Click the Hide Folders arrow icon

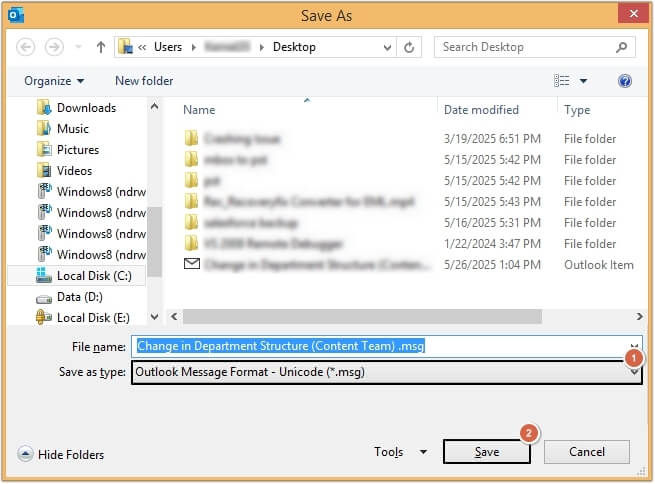click(25, 454)
